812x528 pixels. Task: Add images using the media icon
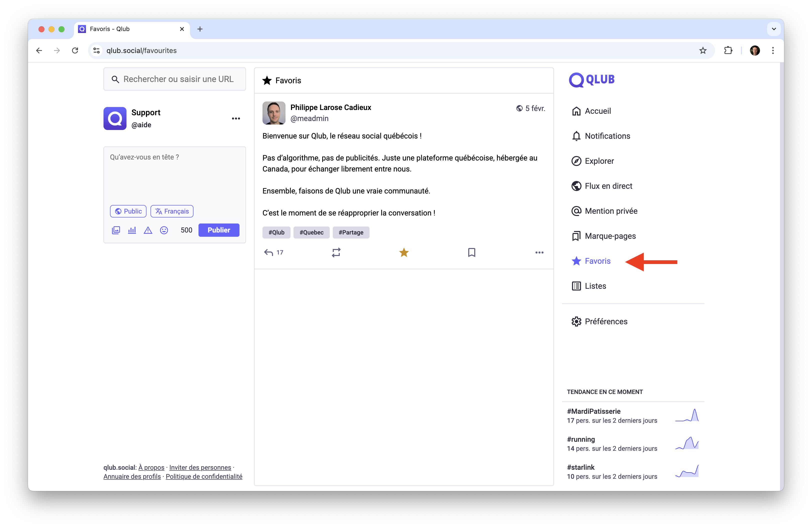click(x=116, y=230)
